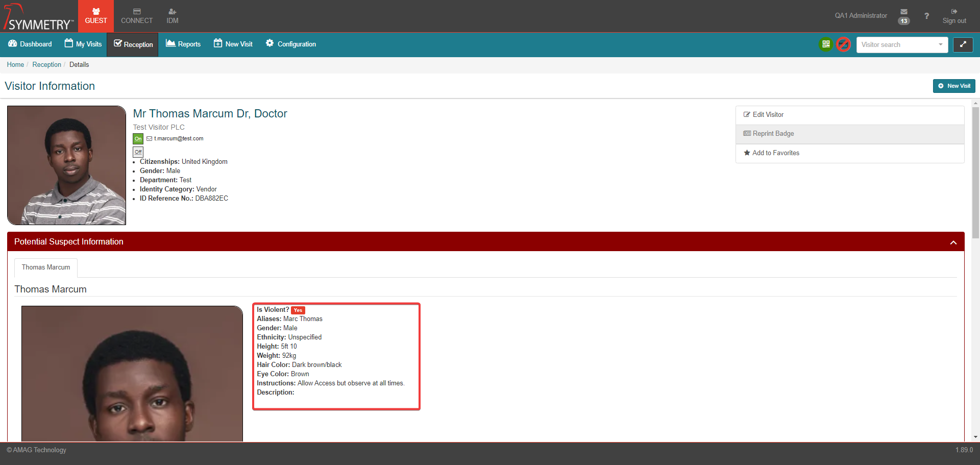Image resolution: width=980 pixels, height=465 pixels.
Task: Click the suspect photo
Action: [x=132, y=374]
